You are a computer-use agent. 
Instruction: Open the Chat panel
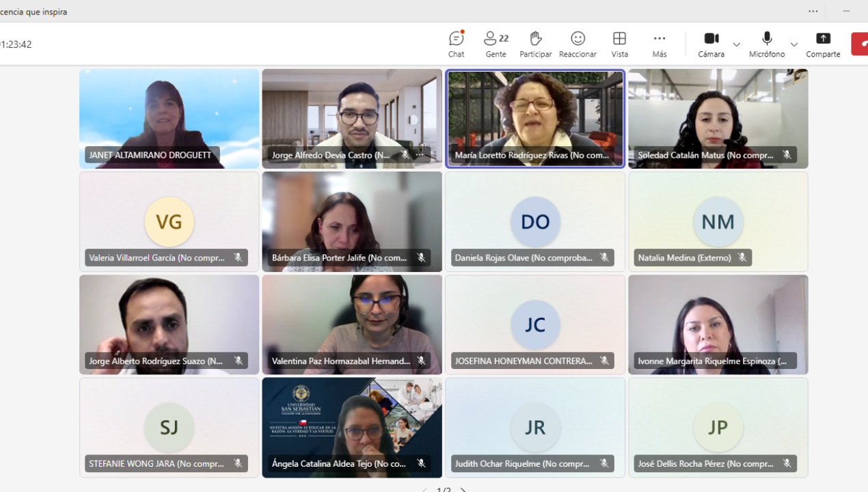pyautogui.click(x=456, y=44)
